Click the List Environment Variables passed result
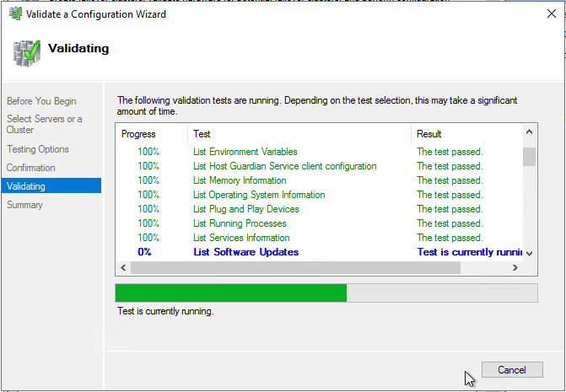 click(x=450, y=152)
